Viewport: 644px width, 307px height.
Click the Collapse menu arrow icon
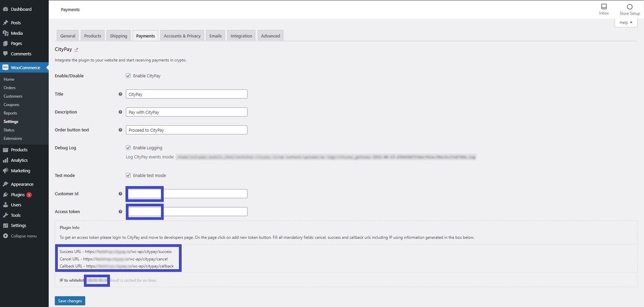[5, 236]
